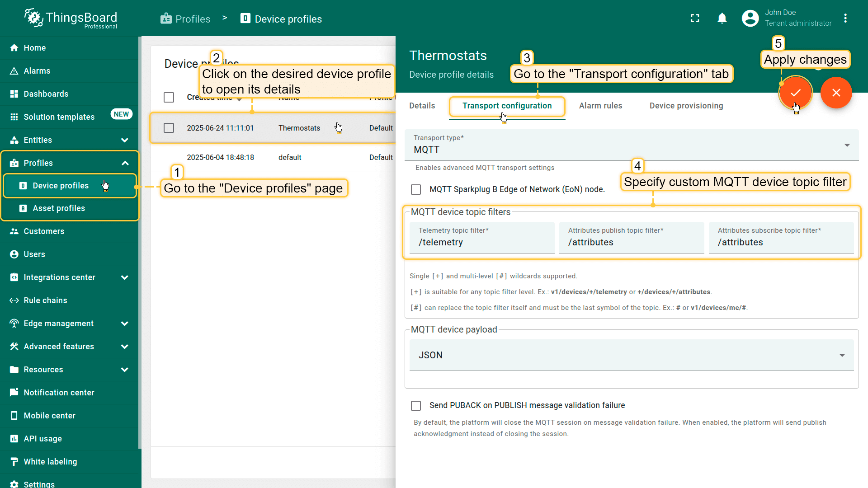This screenshot has width=868, height=488.
Task: Discard changes with the X button
Action: [836, 93]
